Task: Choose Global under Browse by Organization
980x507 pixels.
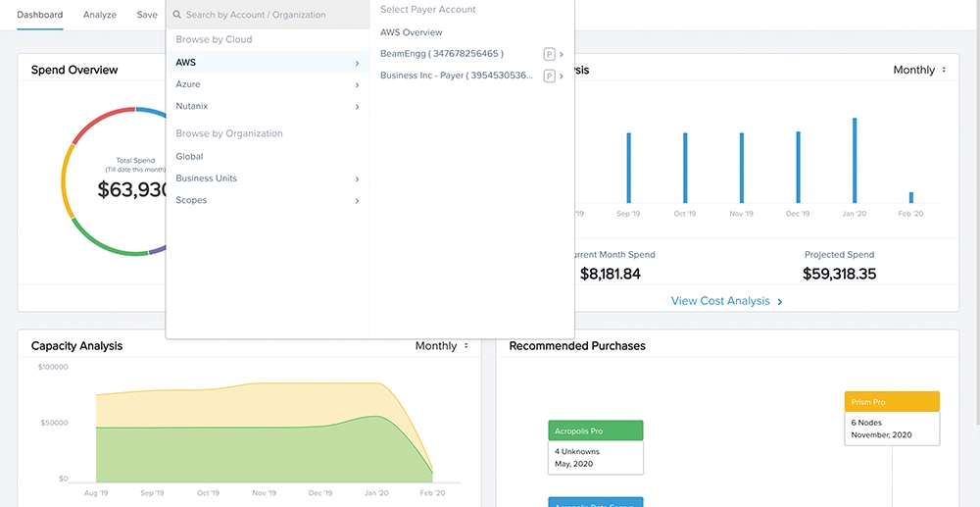Action: [269, 156]
